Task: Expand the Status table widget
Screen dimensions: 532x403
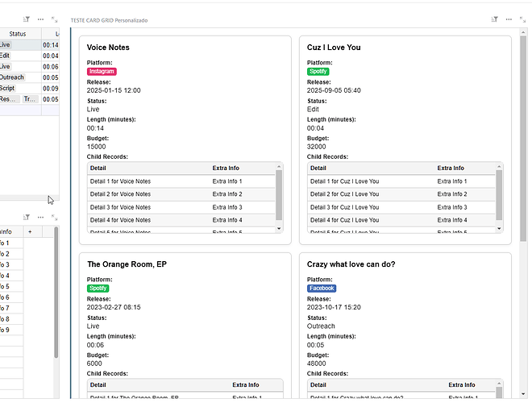Action: tap(54, 19)
